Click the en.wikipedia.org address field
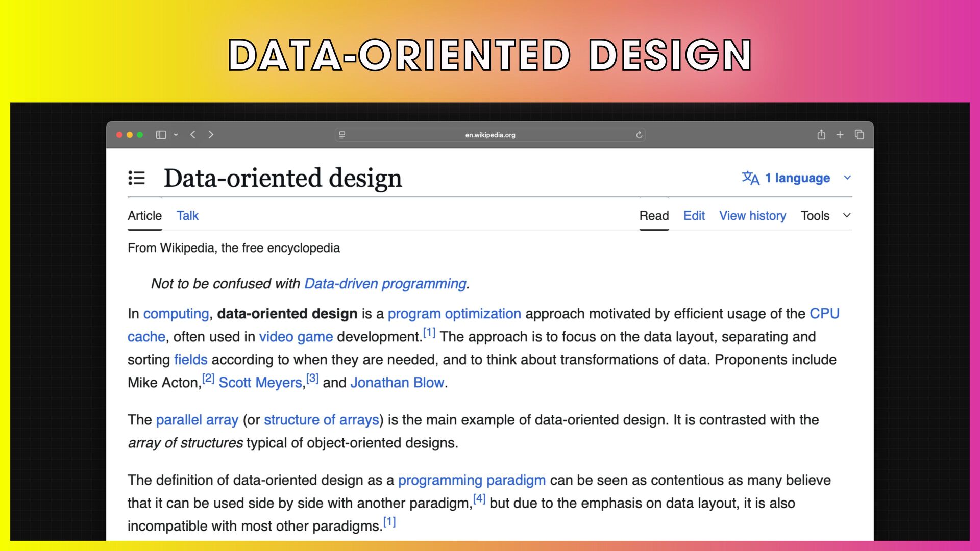The image size is (980, 551). 490,135
